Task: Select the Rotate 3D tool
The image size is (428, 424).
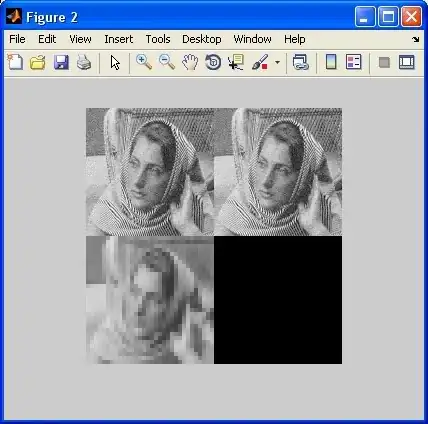Action: tap(213, 62)
